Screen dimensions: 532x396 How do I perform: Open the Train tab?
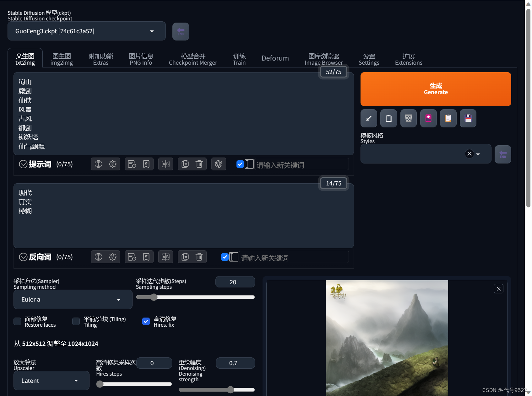[239, 59]
